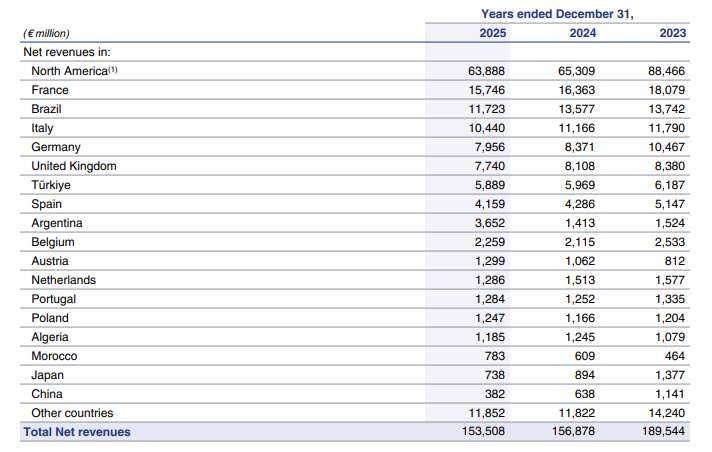The height and width of the screenshot is (452, 712).
Task: Select the Other countries row label
Action: [72, 413]
